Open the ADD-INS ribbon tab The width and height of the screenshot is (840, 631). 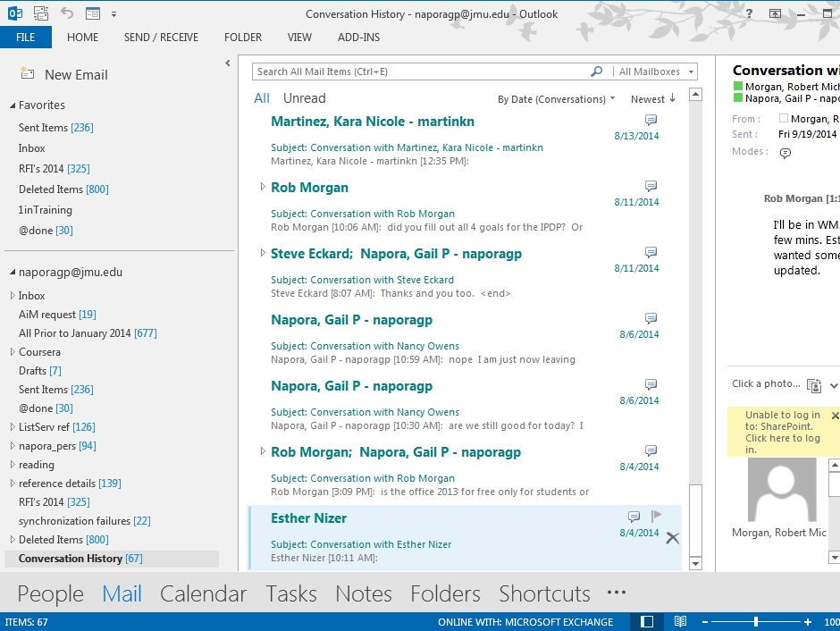(x=359, y=38)
